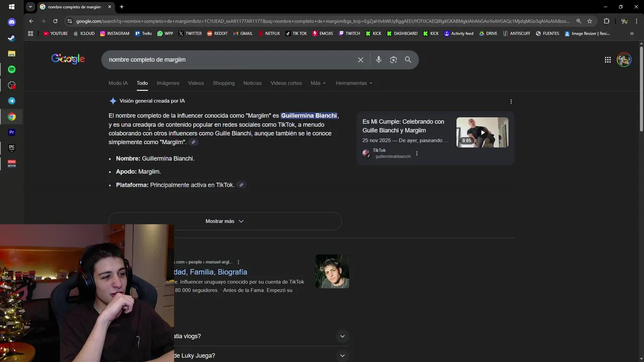The width and height of the screenshot is (644, 362).
Task: Open the YOUTUBE bookmark
Action: pyautogui.click(x=55, y=34)
